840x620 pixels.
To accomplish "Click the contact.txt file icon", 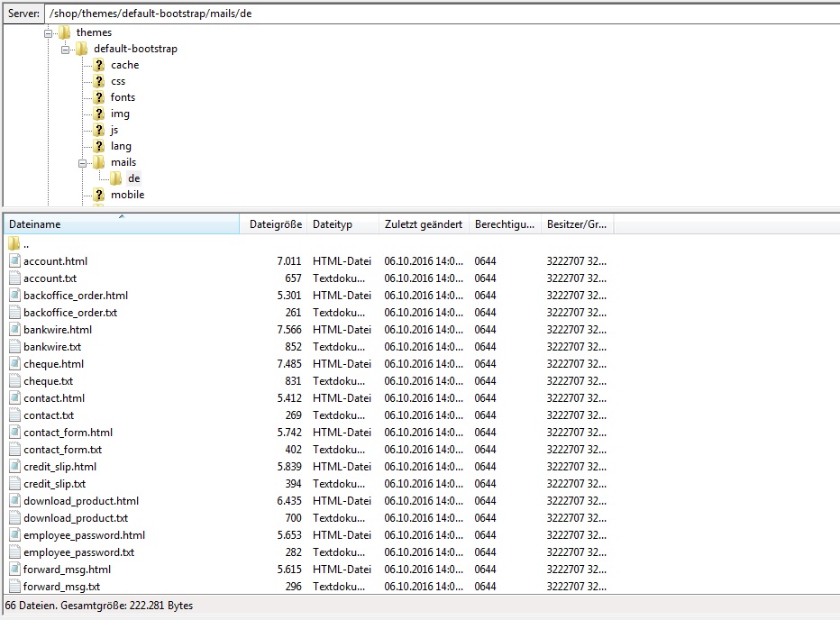I will [15, 415].
